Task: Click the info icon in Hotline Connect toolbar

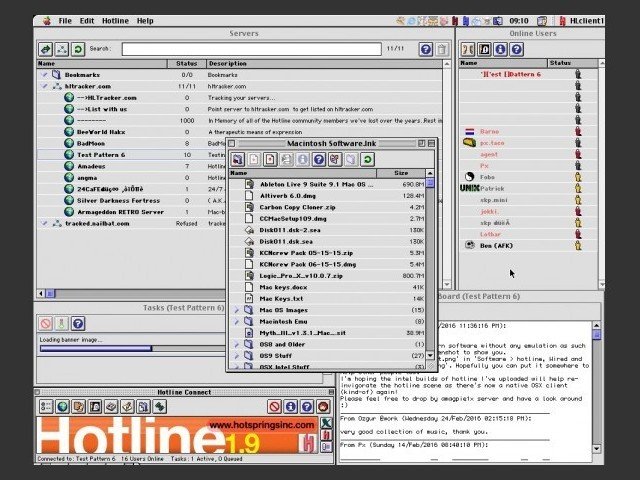Action: tap(291, 407)
